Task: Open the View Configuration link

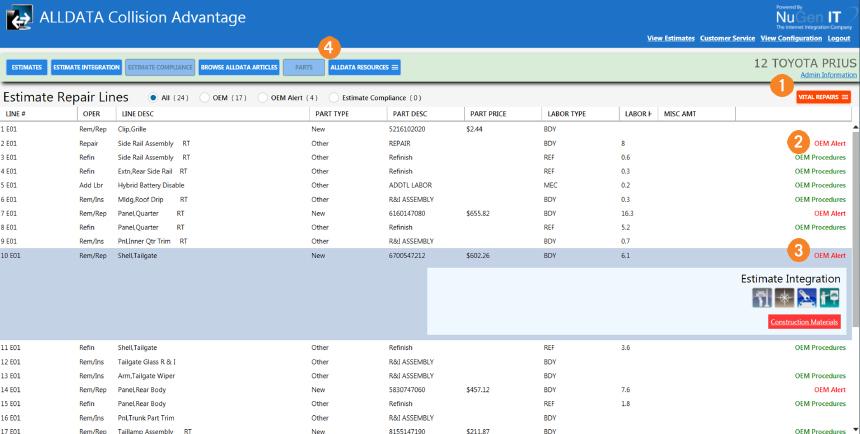Action: 791,38
